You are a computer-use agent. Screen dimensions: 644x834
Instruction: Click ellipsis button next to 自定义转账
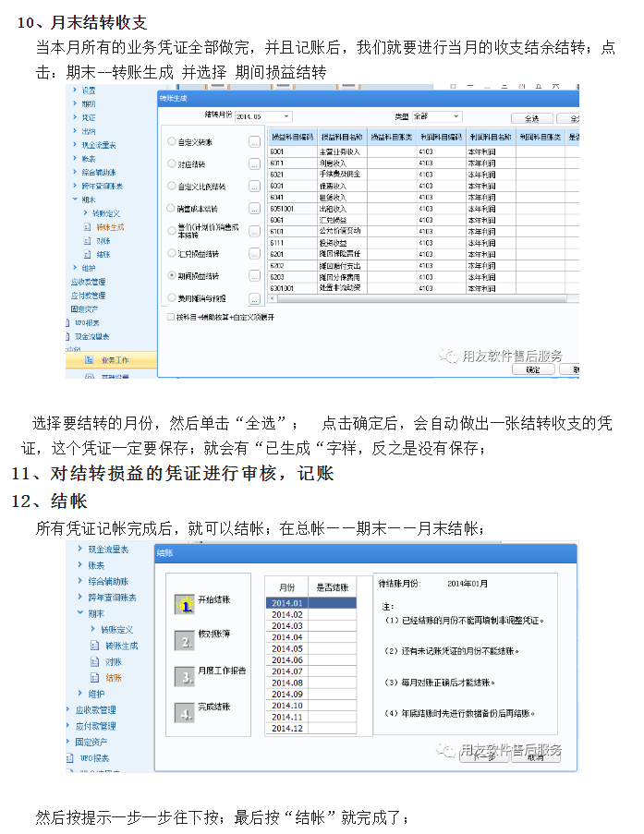(254, 141)
